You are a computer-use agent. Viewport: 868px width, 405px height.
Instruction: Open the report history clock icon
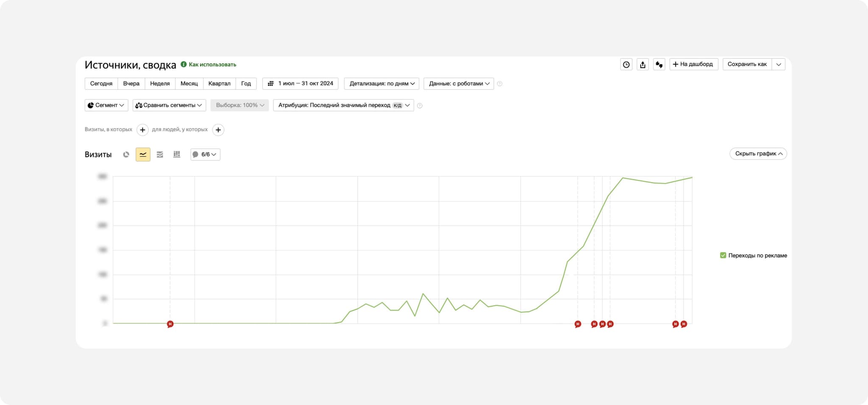tap(626, 64)
